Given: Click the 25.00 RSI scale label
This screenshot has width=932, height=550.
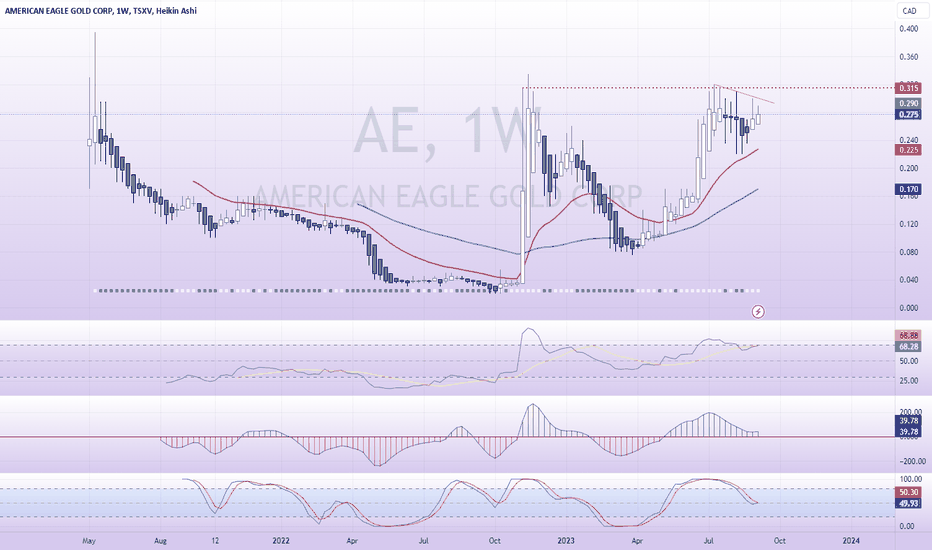Looking at the screenshot, I should (x=909, y=381).
